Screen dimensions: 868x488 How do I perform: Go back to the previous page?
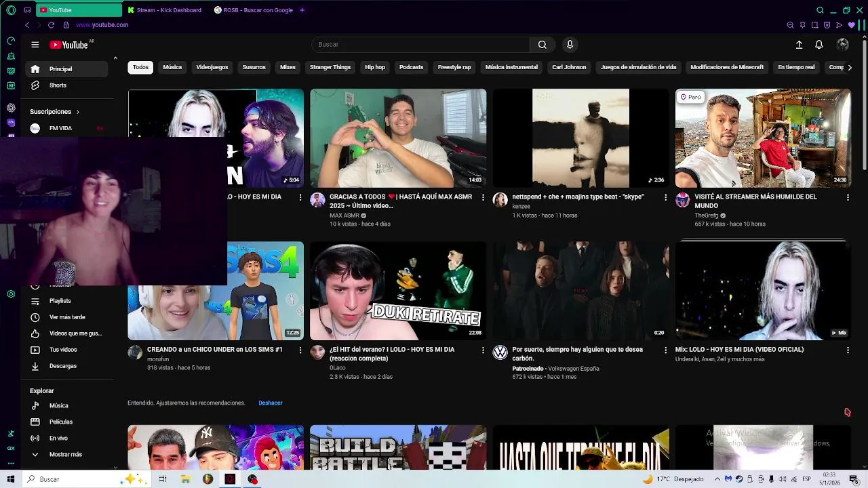[x=27, y=25]
